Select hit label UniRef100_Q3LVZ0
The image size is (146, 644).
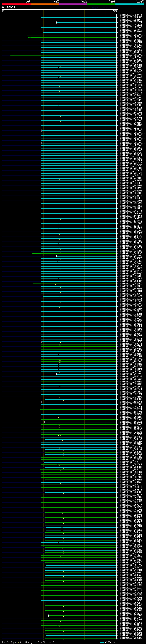pos(131,296)
